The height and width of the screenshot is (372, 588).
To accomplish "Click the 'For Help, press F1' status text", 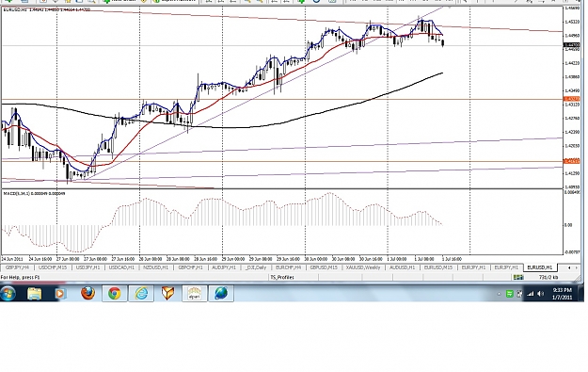I will tap(20, 278).
